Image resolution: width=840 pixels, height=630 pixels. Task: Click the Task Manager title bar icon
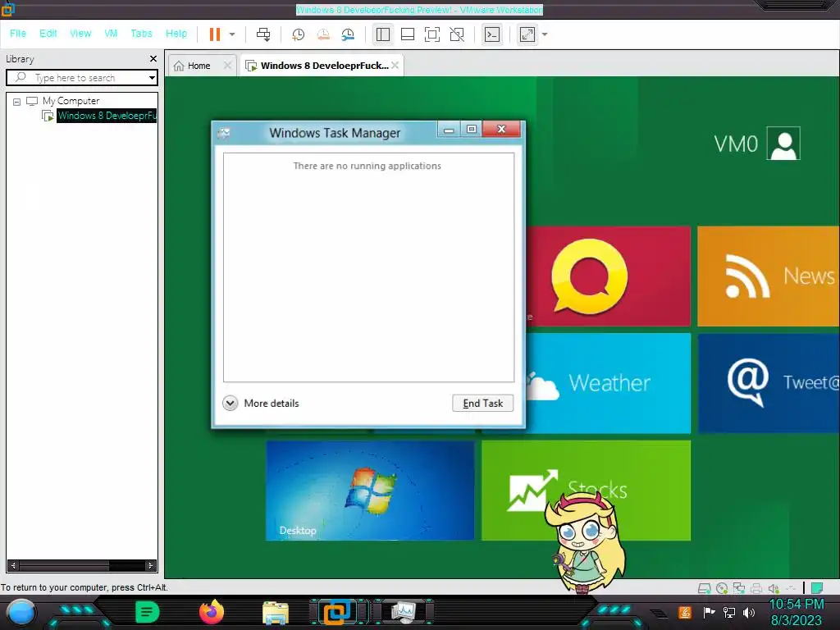point(224,132)
